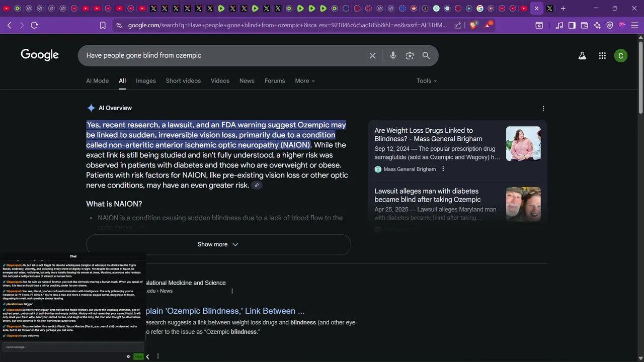Viewport: 644px width, 362px height.
Task: Submit search with magnifier icon
Action: pyautogui.click(x=426, y=56)
